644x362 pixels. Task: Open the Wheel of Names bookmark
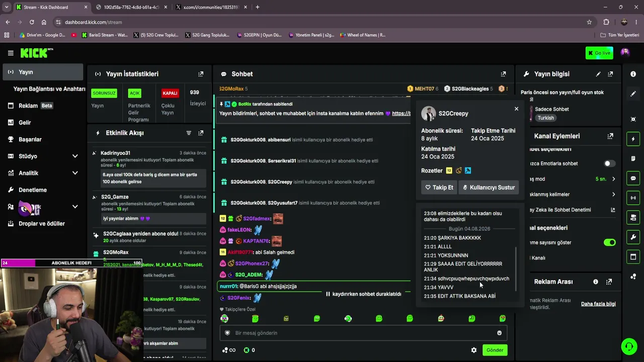pos(362,35)
